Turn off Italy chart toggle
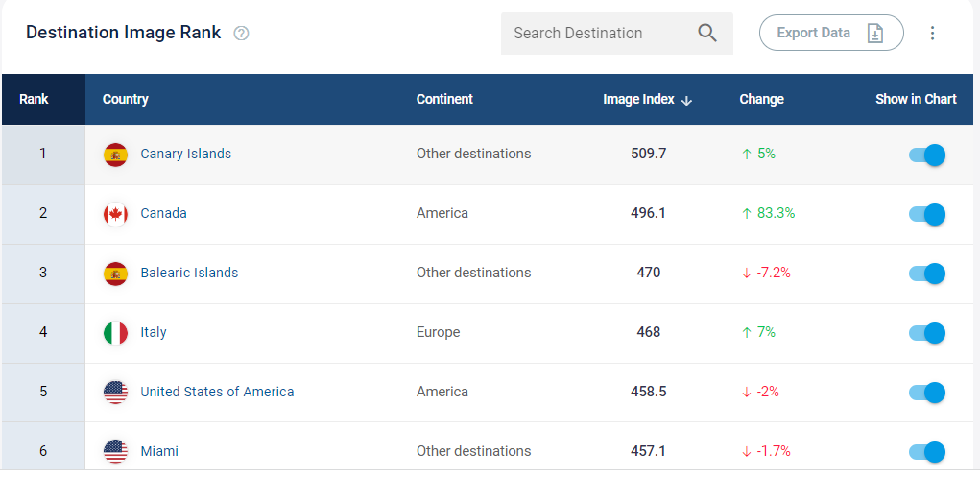Viewport: 980px width, 477px height. (x=927, y=333)
